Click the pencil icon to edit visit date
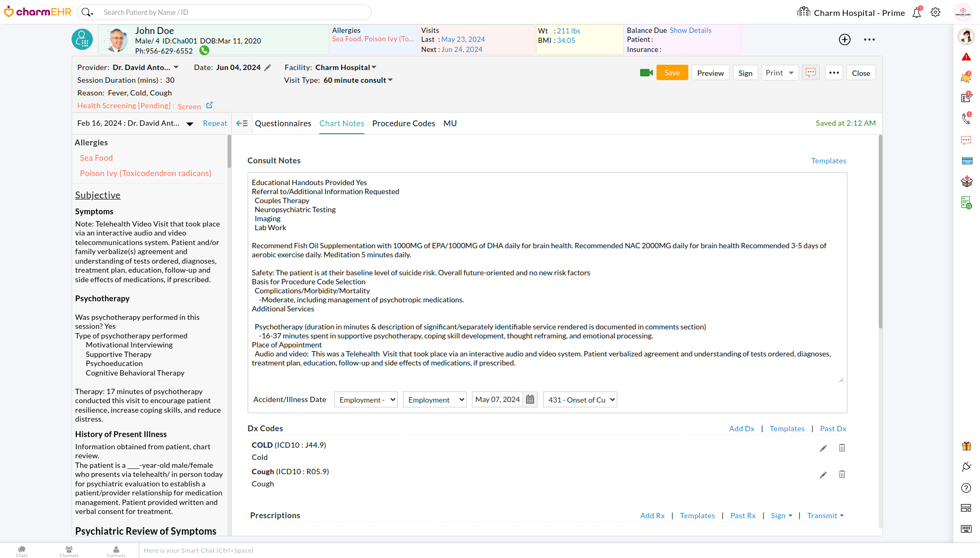 click(x=268, y=68)
